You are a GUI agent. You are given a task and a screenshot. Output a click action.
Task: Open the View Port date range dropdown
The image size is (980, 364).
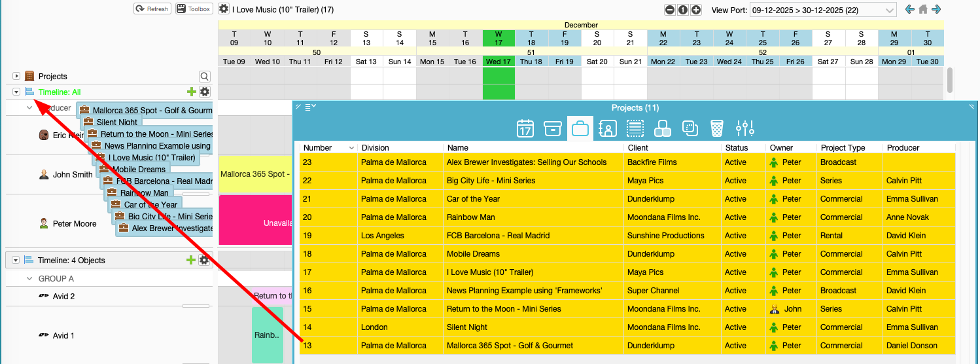coord(823,10)
